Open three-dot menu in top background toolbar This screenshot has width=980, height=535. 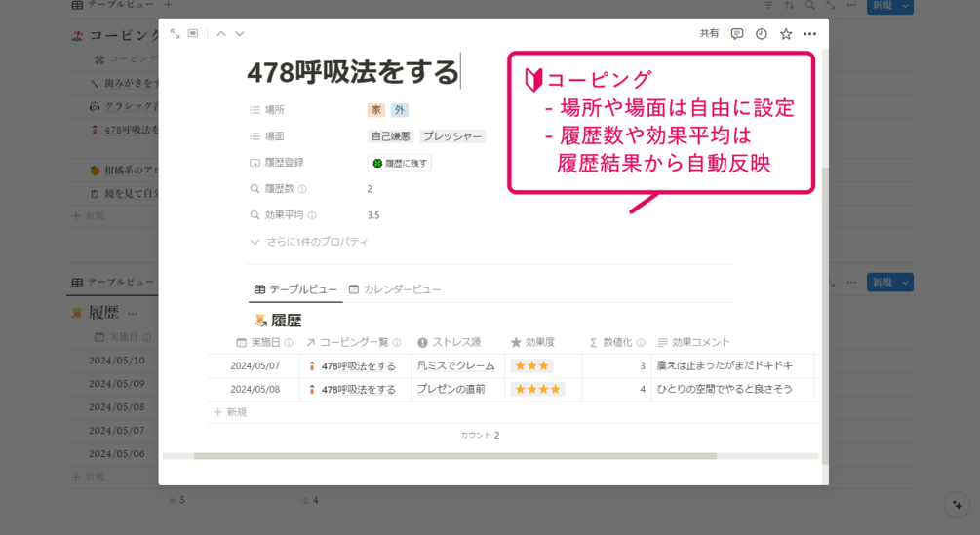coord(851,5)
